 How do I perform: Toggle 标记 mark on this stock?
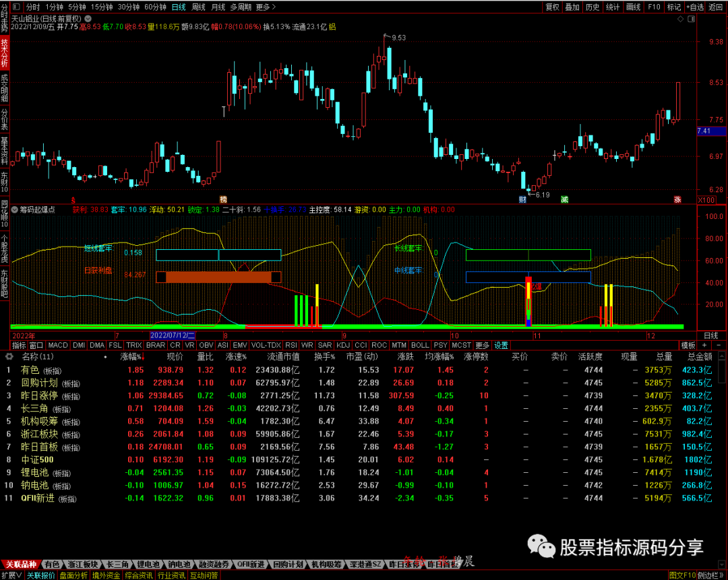click(x=673, y=7)
